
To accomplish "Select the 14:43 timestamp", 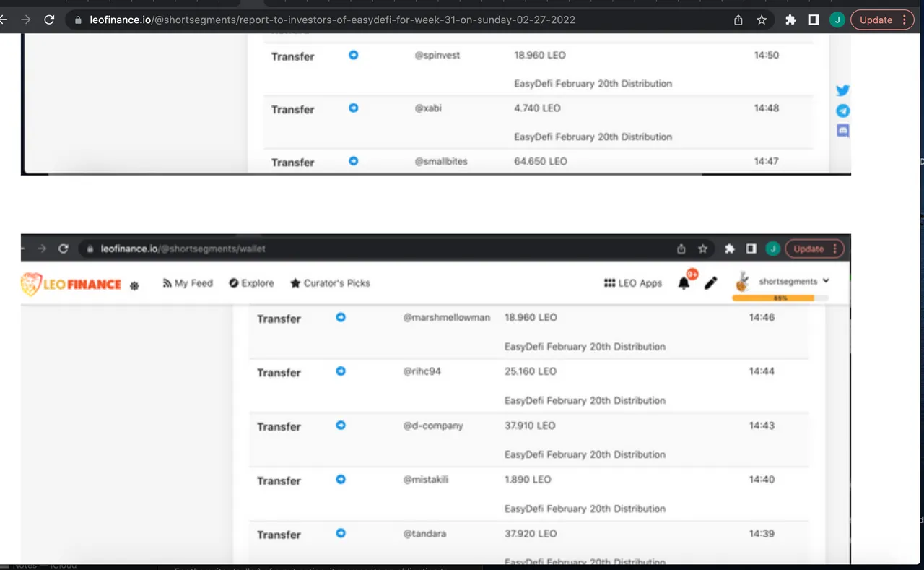I will 762,426.
